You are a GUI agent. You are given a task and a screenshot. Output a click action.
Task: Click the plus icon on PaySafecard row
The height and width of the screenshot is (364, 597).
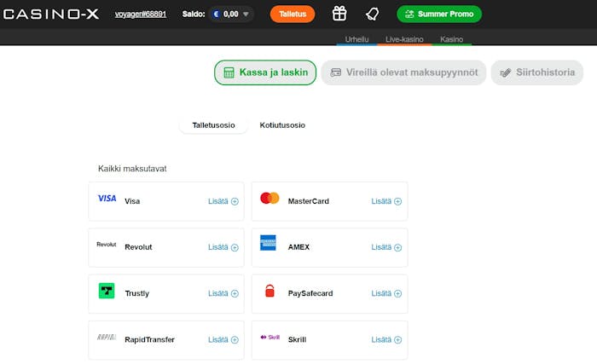click(x=398, y=293)
